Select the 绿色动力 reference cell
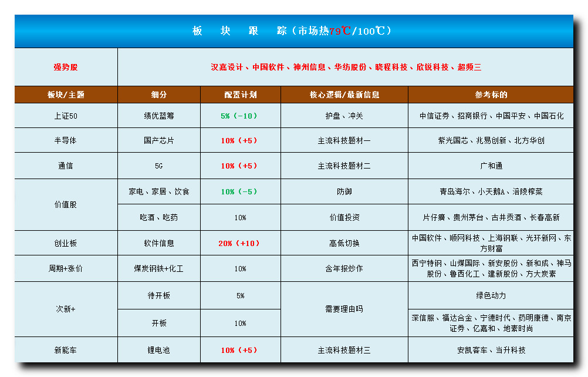The image size is (588, 377). click(491, 295)
